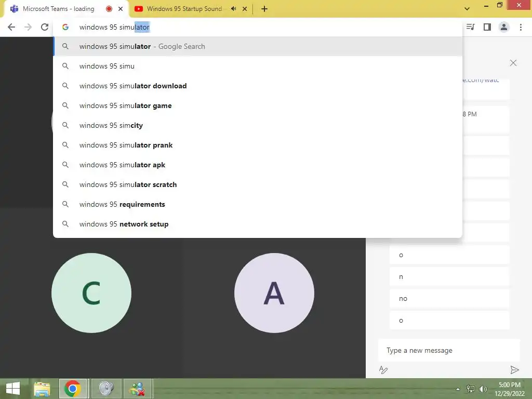Mute audio on the YouTube tab

[x=233, y=9]
